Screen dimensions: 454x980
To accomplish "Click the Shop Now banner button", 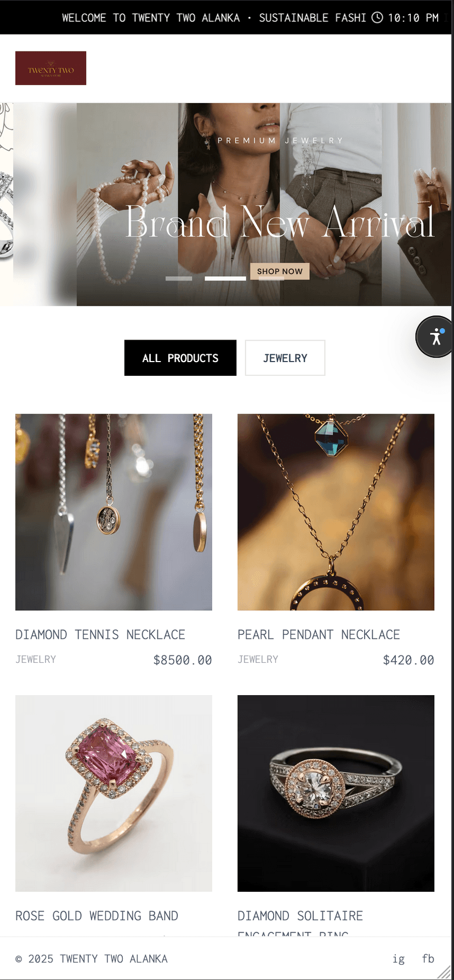I will pos(280,271).
